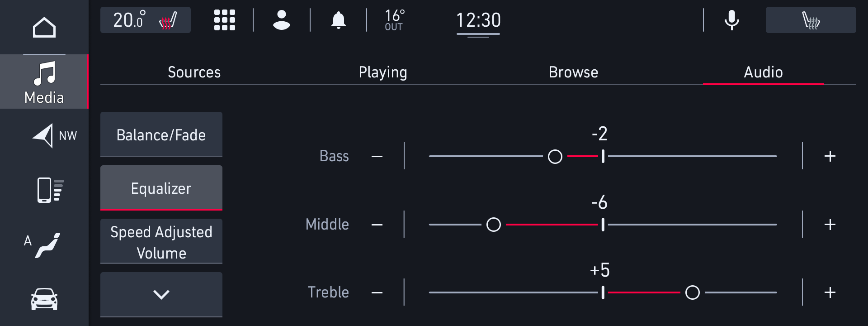
Task: Open the vehicle settings car icon
Action: tap(44, 299)
